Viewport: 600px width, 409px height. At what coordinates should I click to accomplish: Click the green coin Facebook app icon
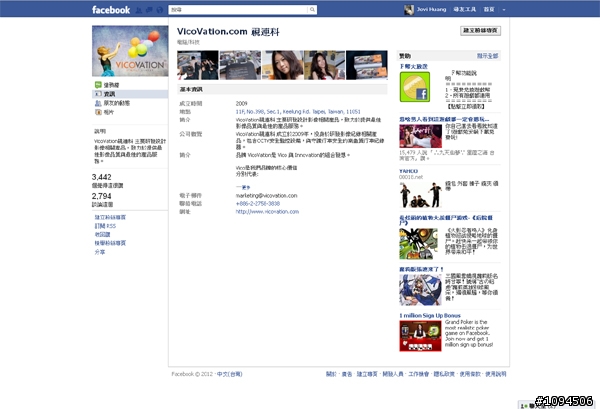coord(415,87)
